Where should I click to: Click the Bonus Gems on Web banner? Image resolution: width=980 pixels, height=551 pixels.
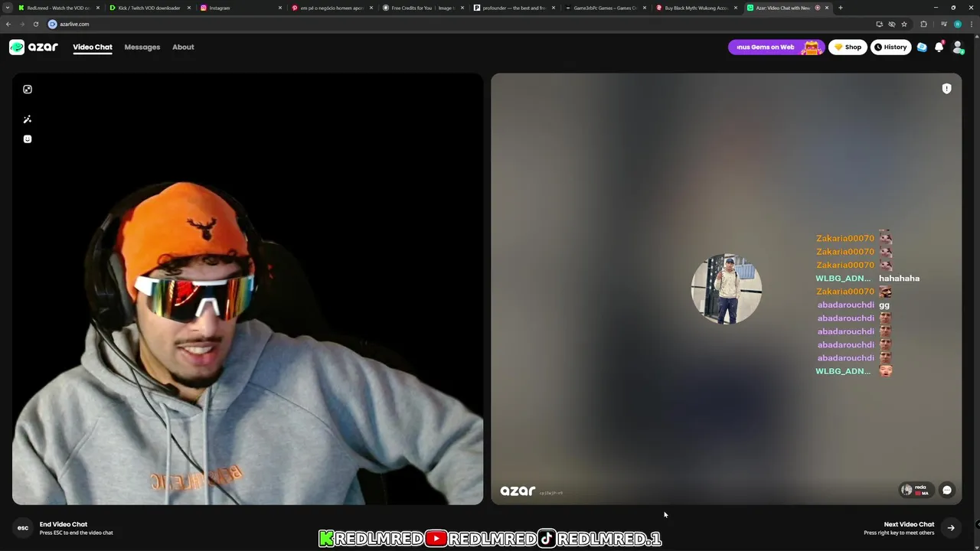point(776,47)
